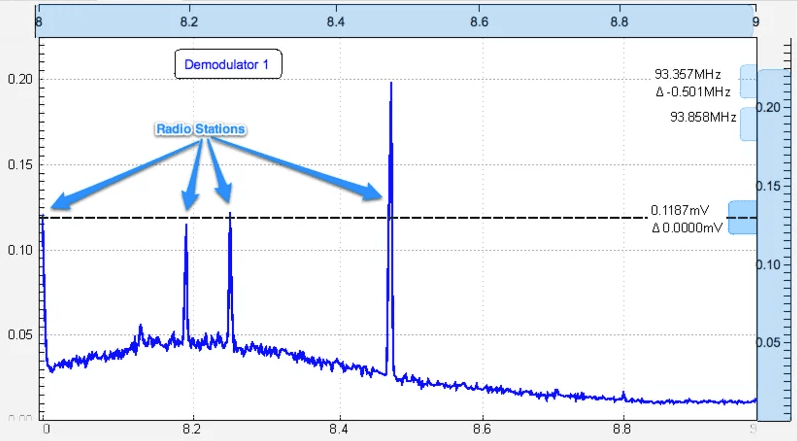Click the Δ 0.0000mV delta readout

point(686,227)
